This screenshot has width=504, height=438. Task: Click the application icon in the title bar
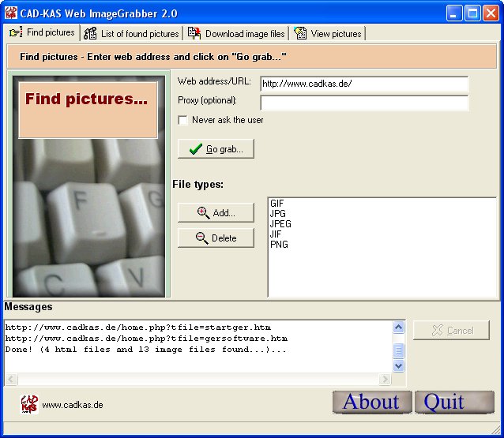(x=11, y=13)
